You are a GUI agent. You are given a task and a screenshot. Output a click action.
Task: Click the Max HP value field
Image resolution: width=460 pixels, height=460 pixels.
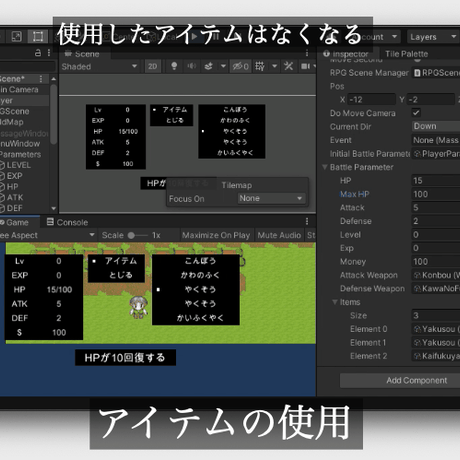(436, 194)
